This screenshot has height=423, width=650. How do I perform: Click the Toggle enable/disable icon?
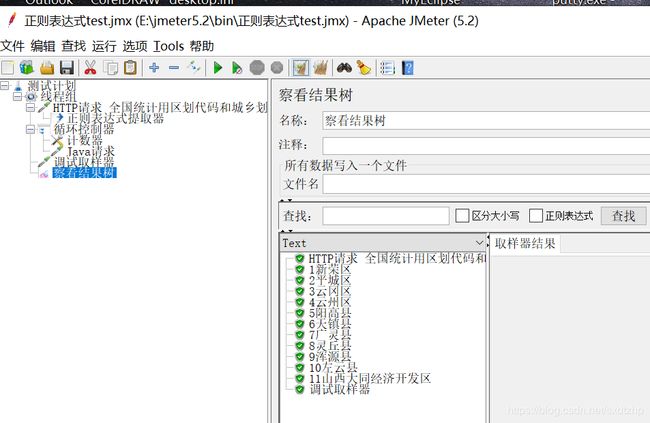pos(194,66)
